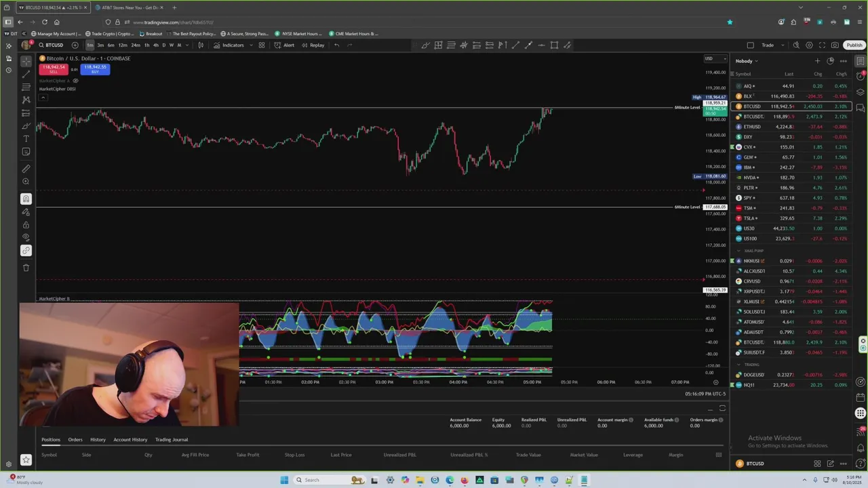Switch to the 12m timeframe
868x488 pixels.
[122, 45]
